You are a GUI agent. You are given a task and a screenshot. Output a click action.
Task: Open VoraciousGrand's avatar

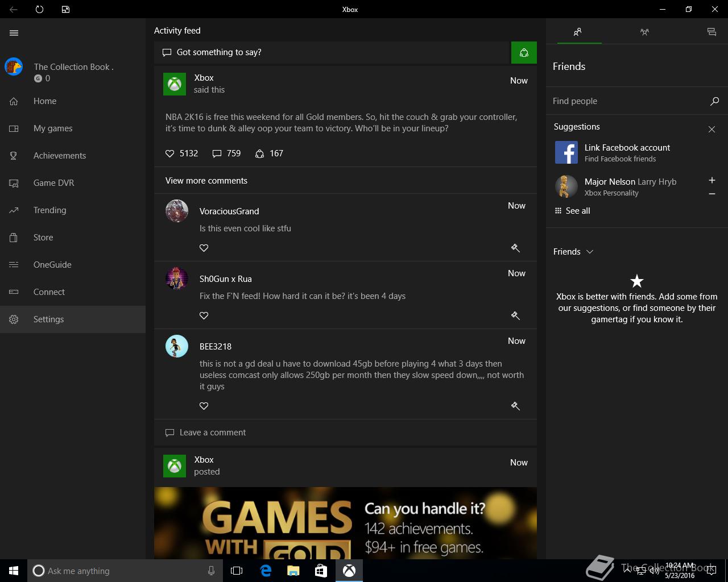(x=177, y=211)
